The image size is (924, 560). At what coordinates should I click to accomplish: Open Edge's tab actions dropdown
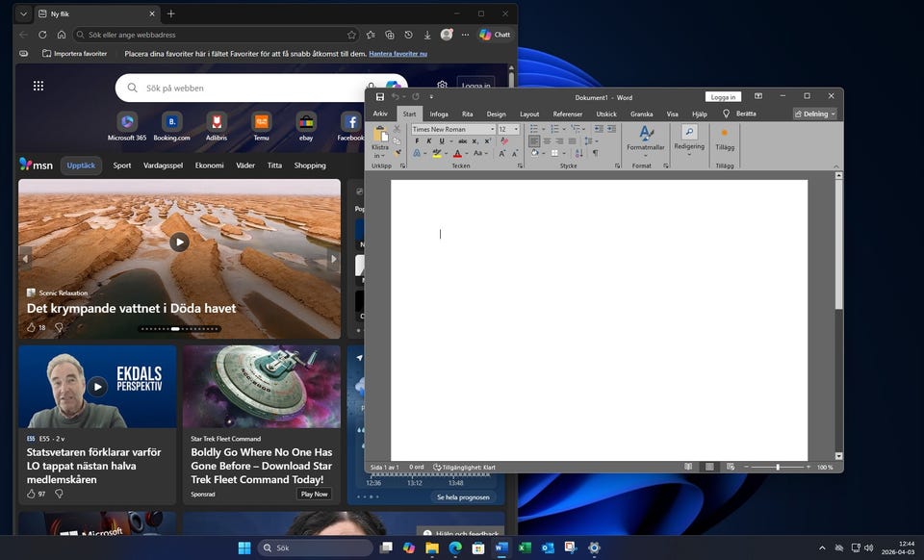23,13
